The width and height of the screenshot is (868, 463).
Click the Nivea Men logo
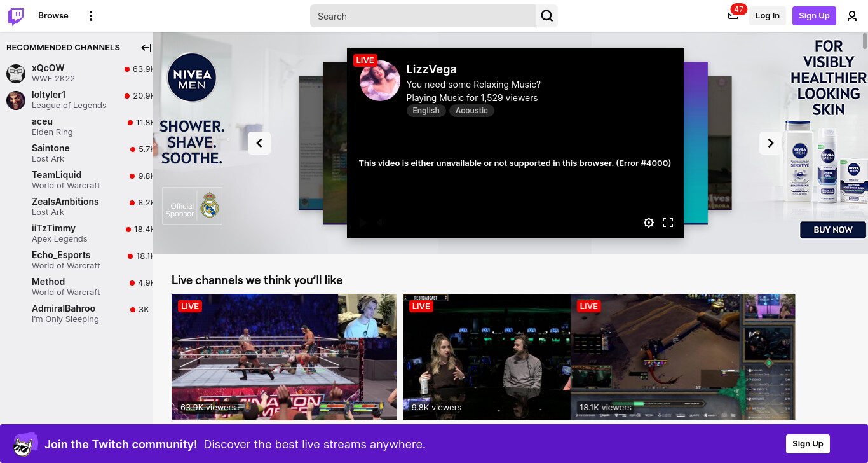(192, 78)
